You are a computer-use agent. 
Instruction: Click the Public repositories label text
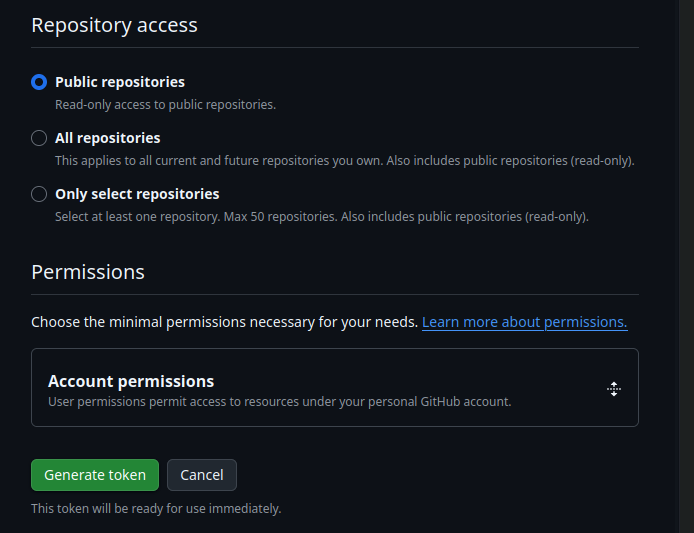click(120, 82)
